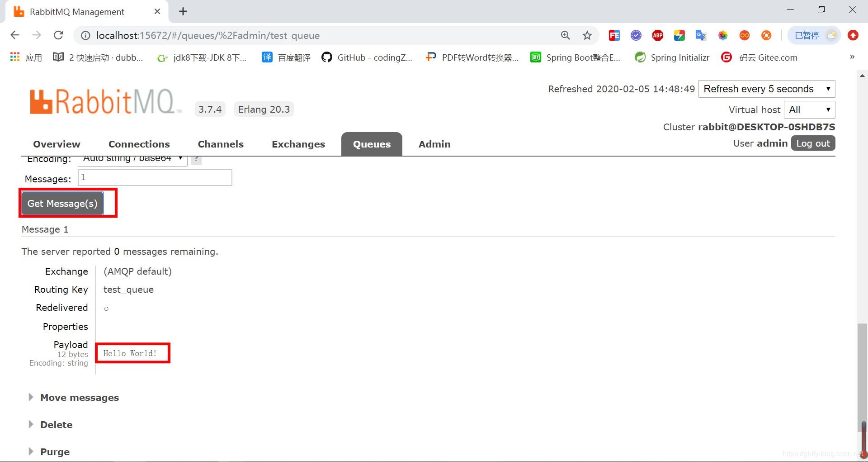View site information icon in address bar
Screen dimensions: 868x462
coord(85,35)
